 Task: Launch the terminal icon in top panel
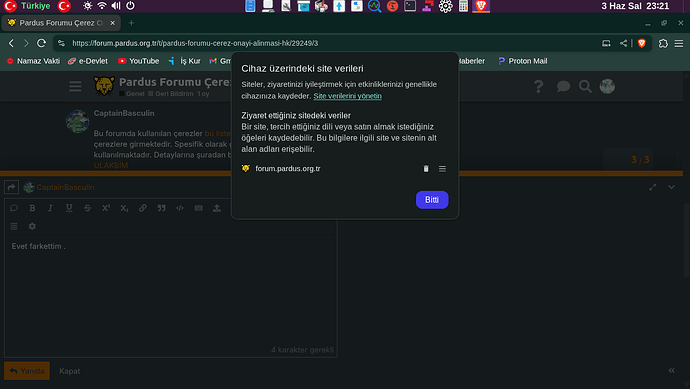(410, 6)
